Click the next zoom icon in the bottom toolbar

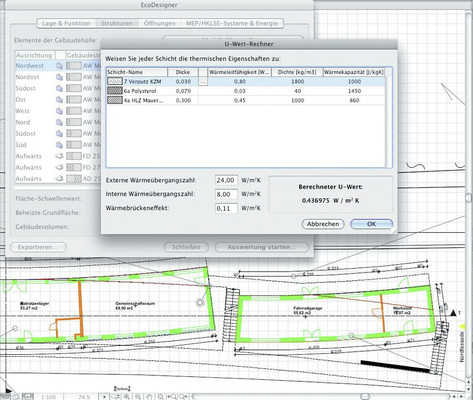(x=183, y=397)
